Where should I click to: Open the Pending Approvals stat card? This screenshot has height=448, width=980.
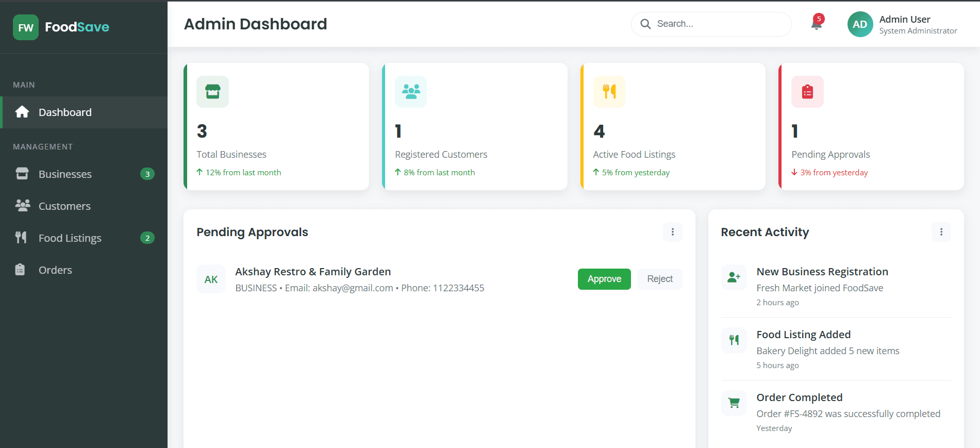[x=871, y=127]
